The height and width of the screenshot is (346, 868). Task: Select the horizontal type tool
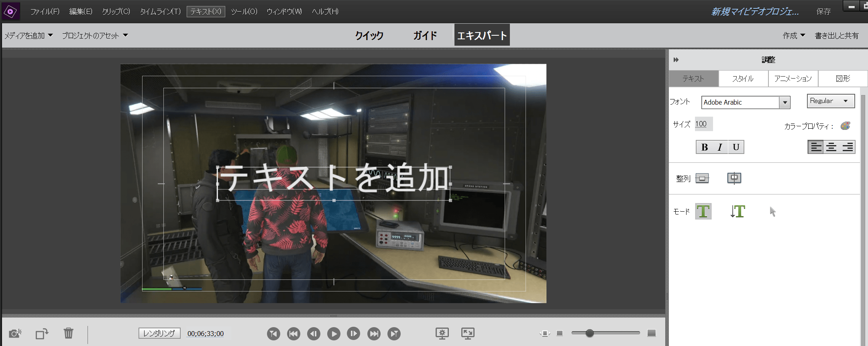(x=703, y=211)
